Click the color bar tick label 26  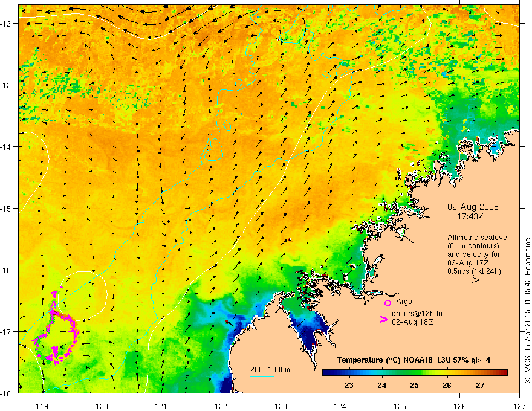pos(447,386)
